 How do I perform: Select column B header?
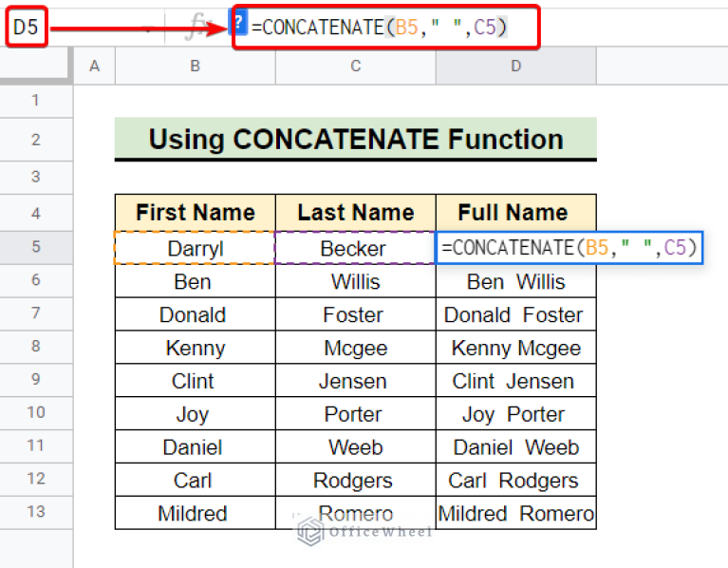tap(195, 66)
